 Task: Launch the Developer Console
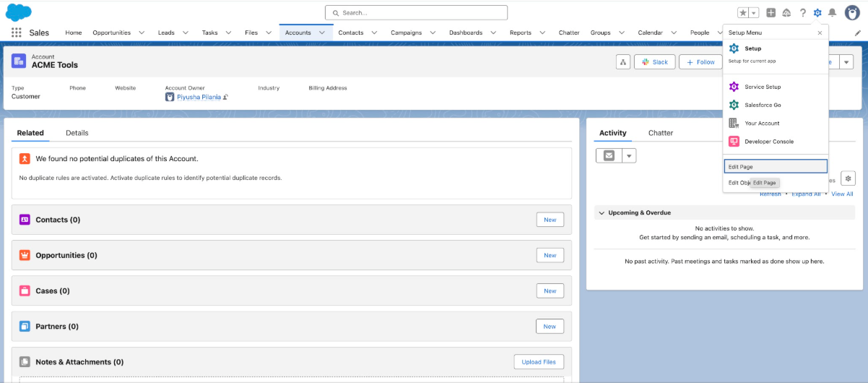[776, 142]
